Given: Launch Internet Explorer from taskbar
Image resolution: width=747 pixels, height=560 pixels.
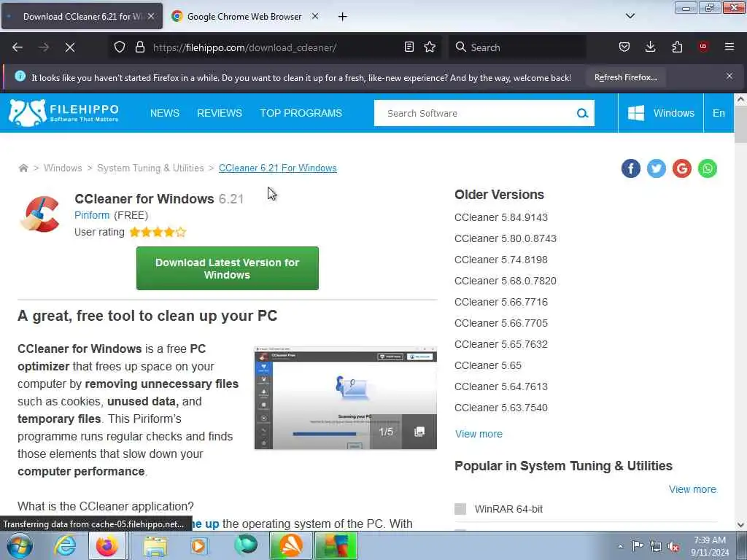Looking at the screenshot, I should (65, 545).
